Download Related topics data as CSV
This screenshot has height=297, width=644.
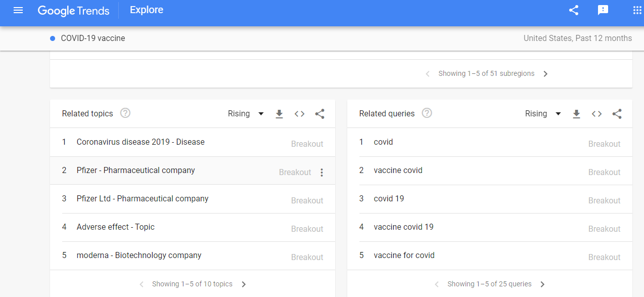click(x=279, y=114)
